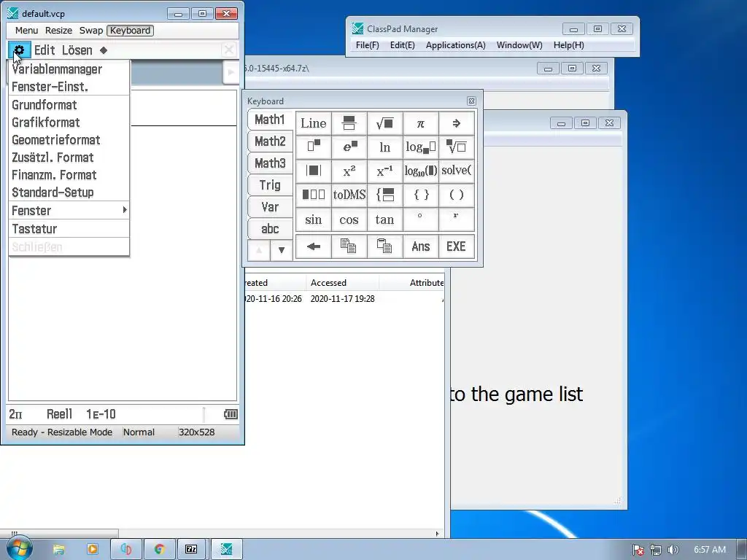
Task: Open Window(W) menu in ClassPad Manager
Action: point(519,45)
